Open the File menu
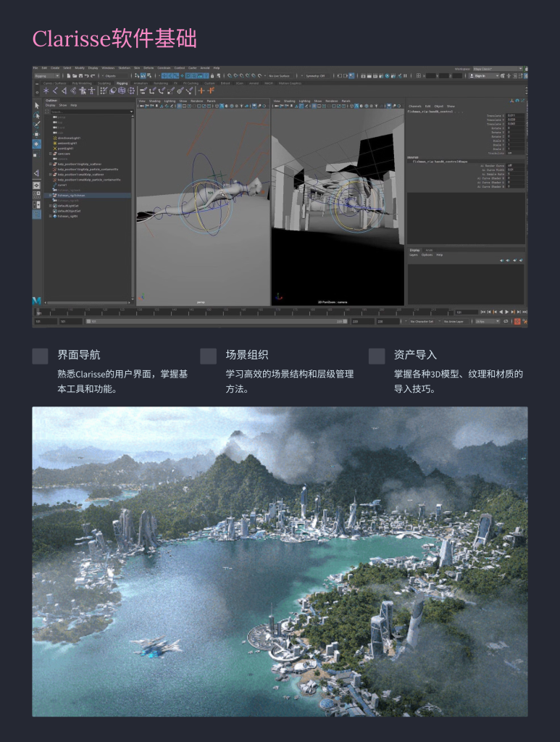The height and width of the screenshot is (742, 560). 35,68
